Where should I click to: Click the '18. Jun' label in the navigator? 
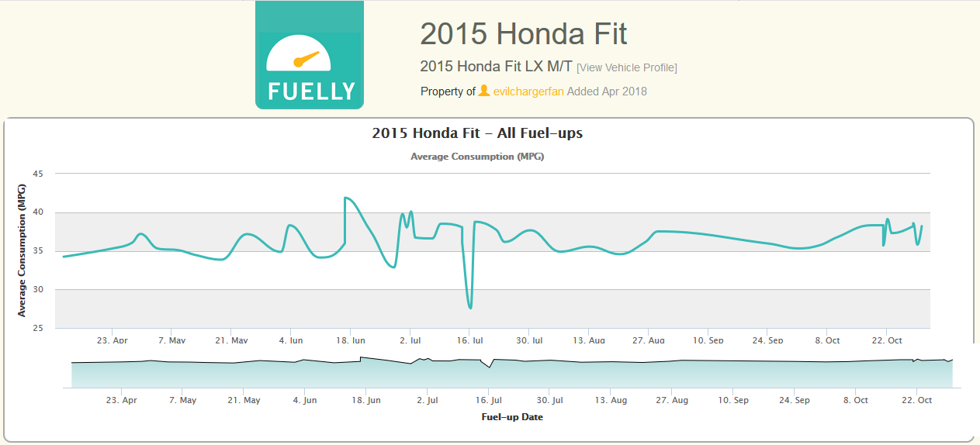pyautogui.click(x=365, y=400)
